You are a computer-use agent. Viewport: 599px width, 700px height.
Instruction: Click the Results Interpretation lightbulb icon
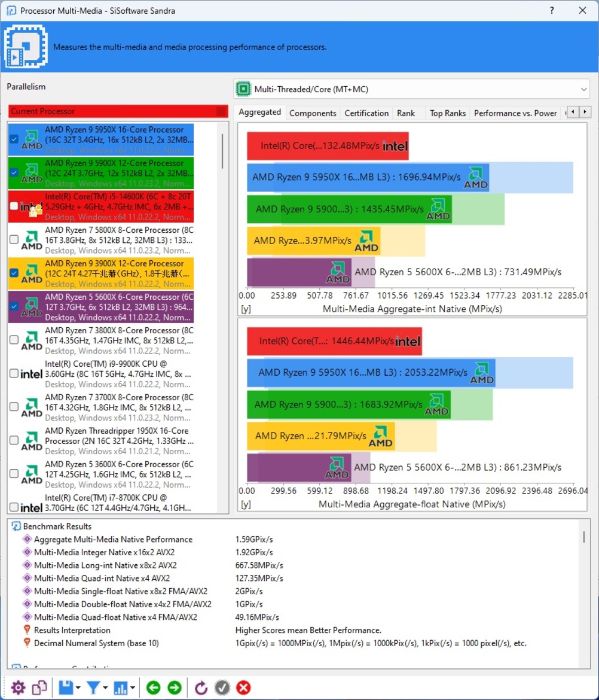coord(27,630)
